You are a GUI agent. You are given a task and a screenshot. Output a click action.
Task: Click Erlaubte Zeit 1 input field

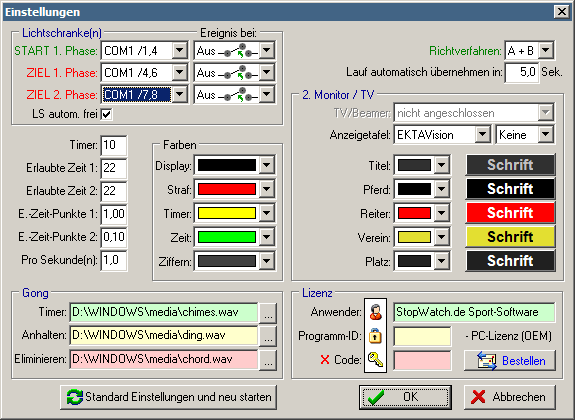point(114,168)
